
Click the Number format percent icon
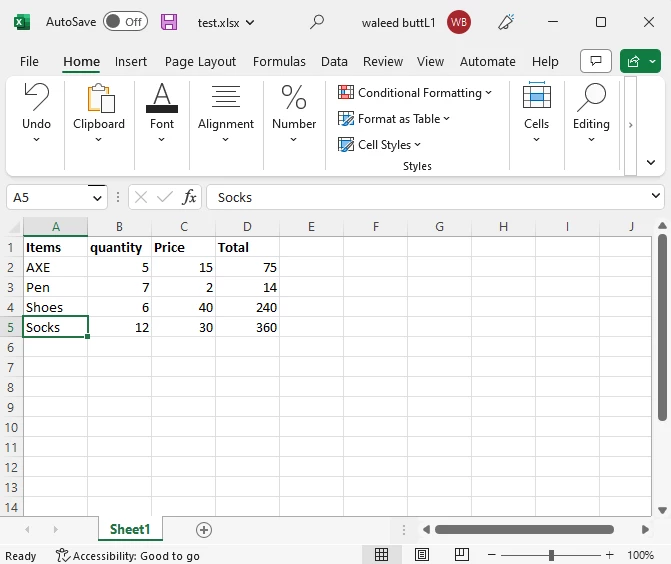pos(294,98)
